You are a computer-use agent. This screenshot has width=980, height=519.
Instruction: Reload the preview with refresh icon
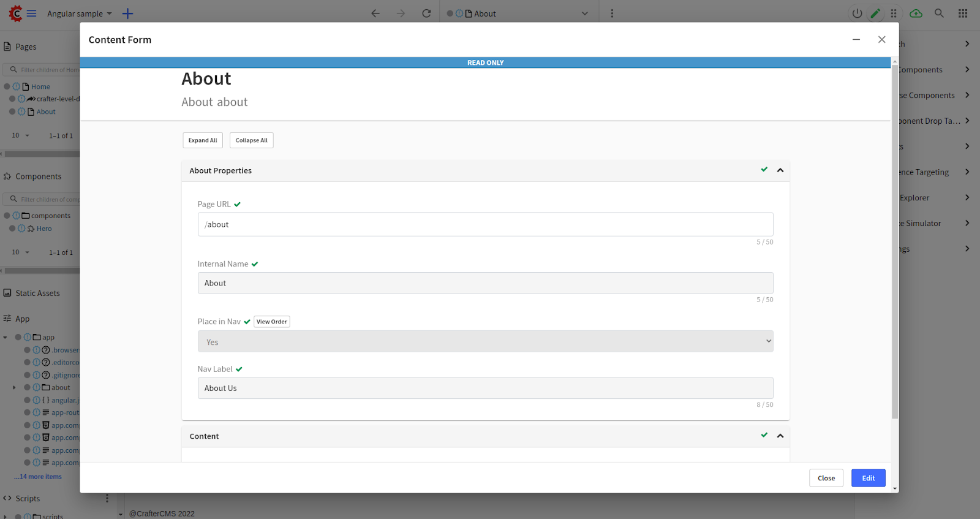(426, 13)
